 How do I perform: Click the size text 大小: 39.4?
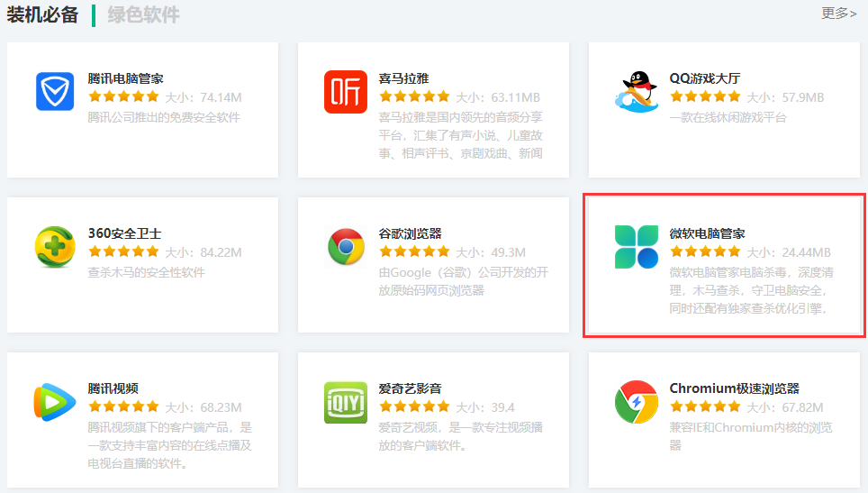tap(485, 407)
